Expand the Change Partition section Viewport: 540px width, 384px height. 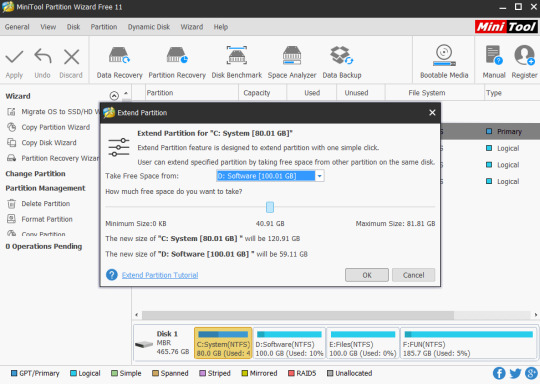[x=35, y=174]
